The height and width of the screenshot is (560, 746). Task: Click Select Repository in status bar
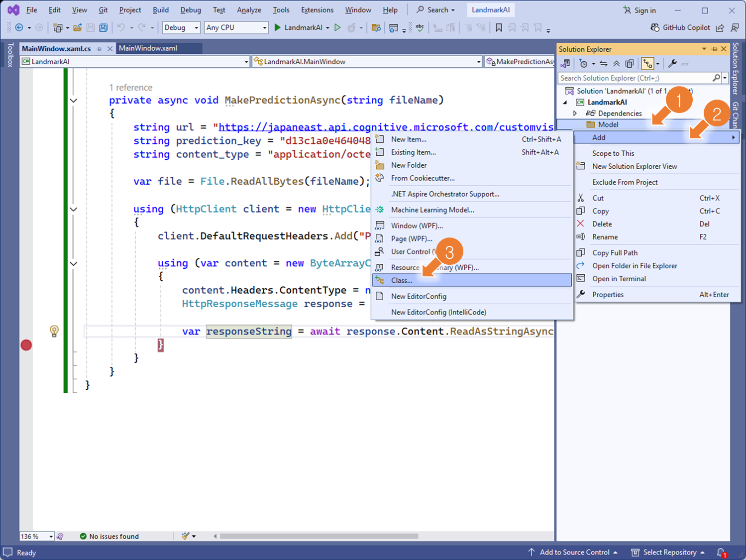coord(668,553)
